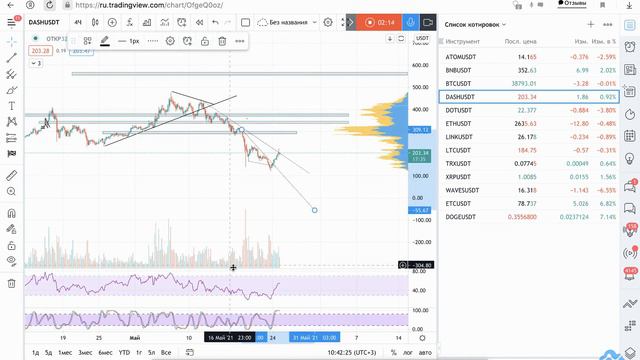Expand Список котировок watchlist dropdown
Viewport: 640px width, 360px height.
(475, 24)
